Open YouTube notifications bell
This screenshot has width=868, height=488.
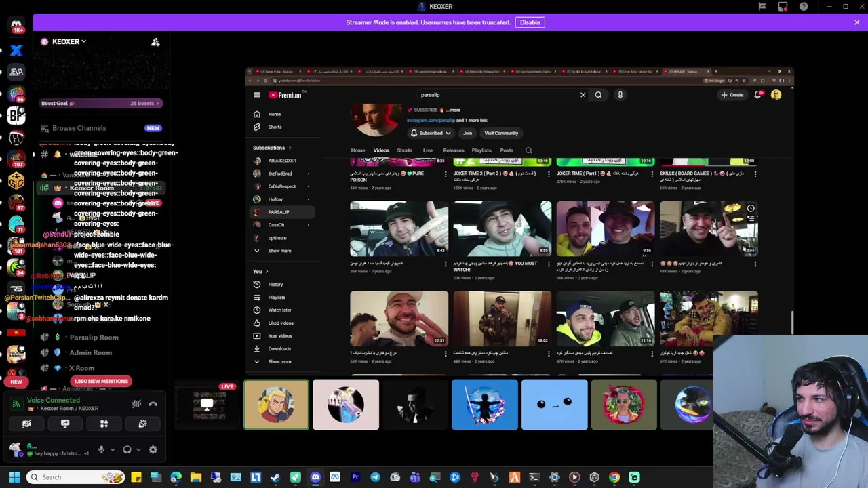[x=757, y=95]
